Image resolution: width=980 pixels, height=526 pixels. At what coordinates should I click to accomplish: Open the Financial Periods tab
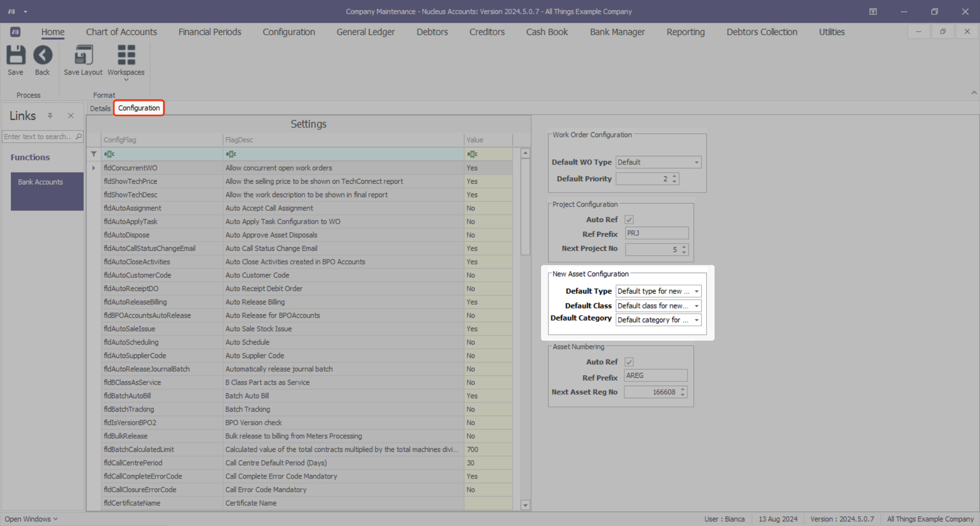pos(210,32)
